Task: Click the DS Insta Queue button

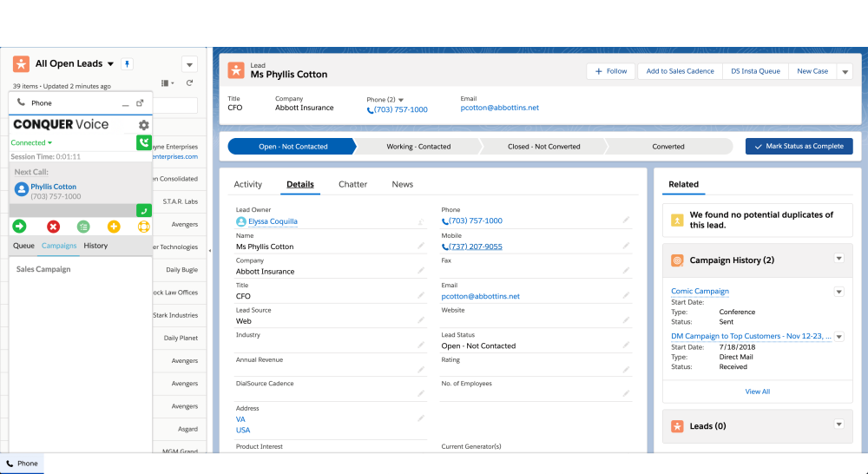Action: coord(755,71)
